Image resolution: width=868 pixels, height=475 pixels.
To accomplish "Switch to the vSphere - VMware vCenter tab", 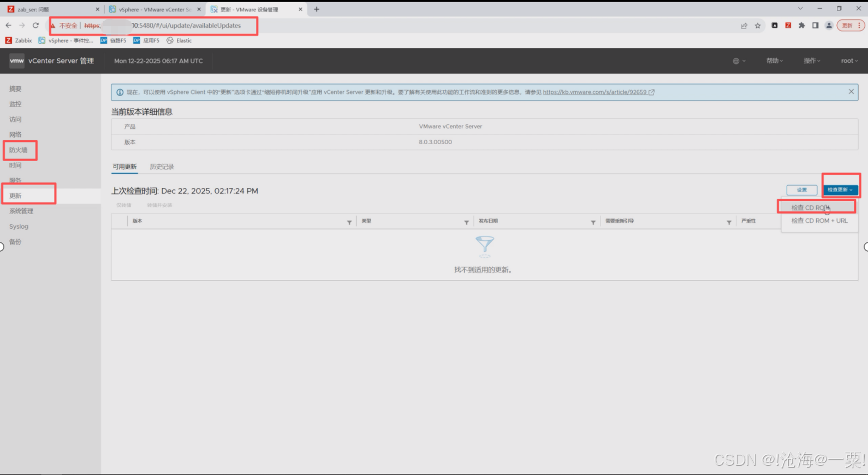I will tap(155, 9).
